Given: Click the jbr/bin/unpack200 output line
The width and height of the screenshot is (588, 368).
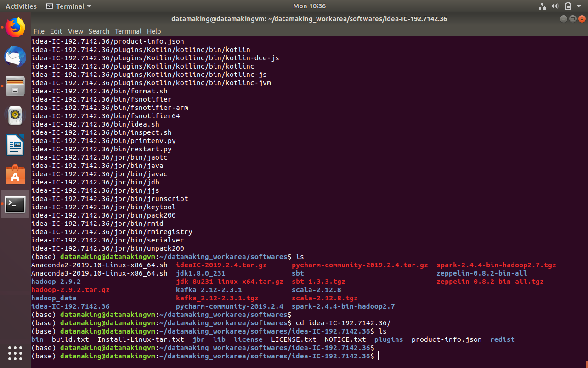Looking at the screenshot, I should (x=107, y=248).
